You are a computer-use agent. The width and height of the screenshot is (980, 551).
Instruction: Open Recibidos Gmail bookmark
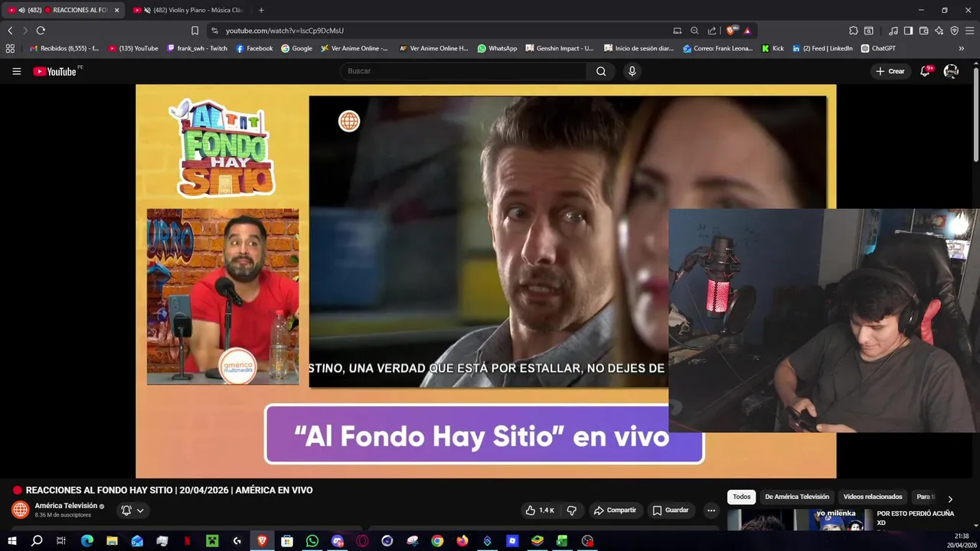click(64, 48)
